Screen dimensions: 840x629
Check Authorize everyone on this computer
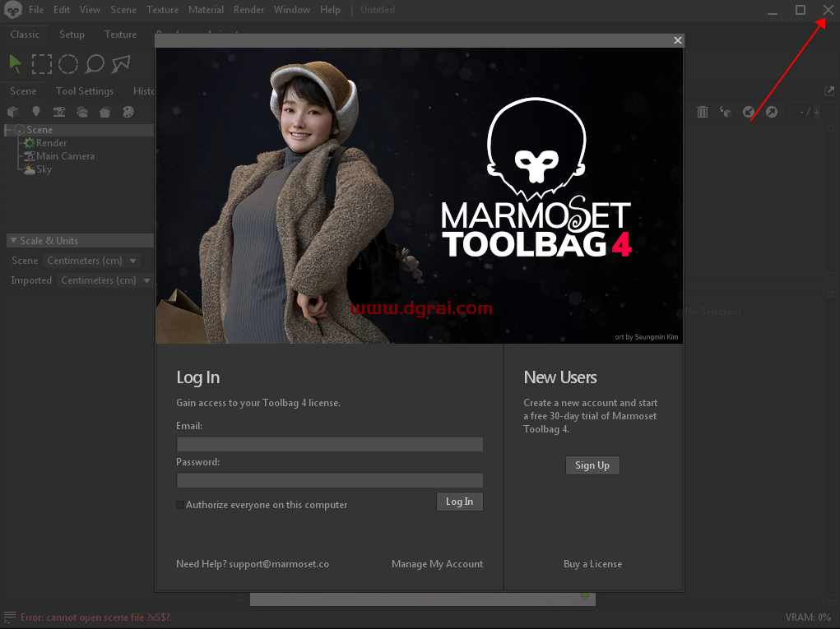click(x=180, y=505)
